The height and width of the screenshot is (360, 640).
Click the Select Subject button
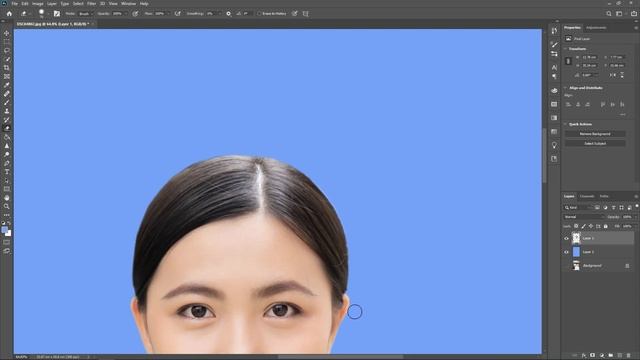coord(595,143)
